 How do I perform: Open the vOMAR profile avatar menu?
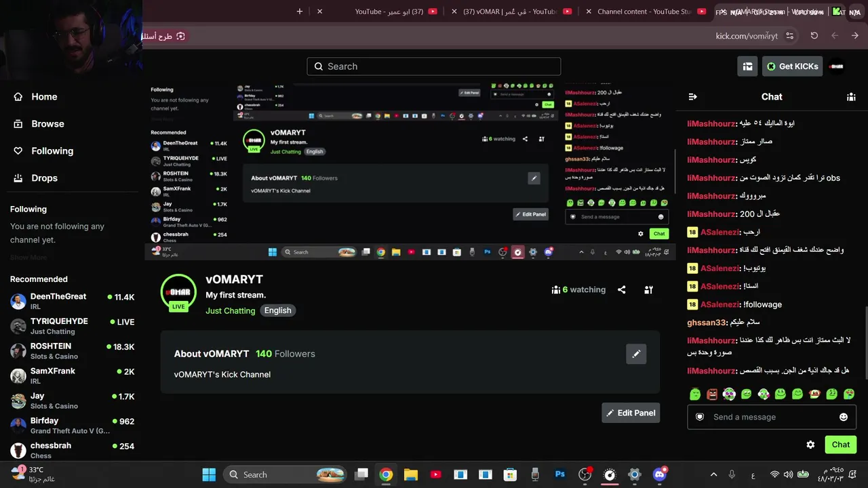tap(836, 66)
